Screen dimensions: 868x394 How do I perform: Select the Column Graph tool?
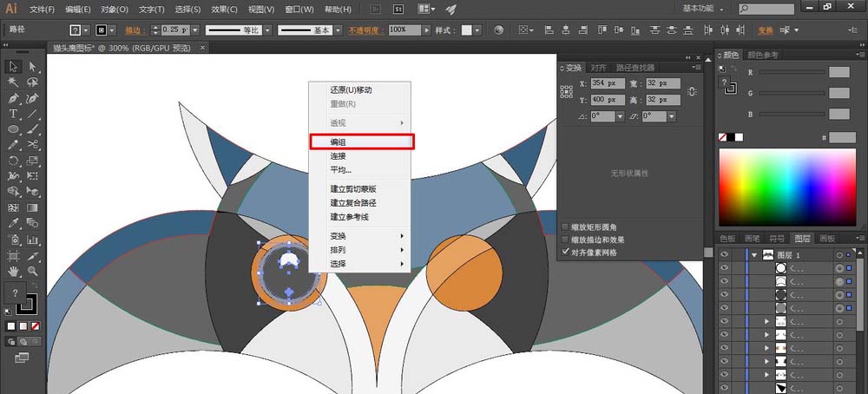(x=33, y=240)
